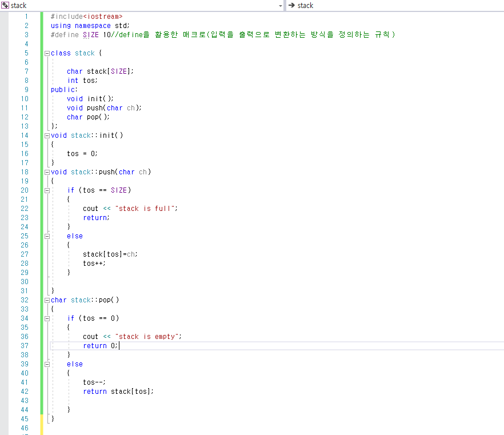Click 'return;' on line 23
This screenshot has width=504, height=435.
click(96, 218)
